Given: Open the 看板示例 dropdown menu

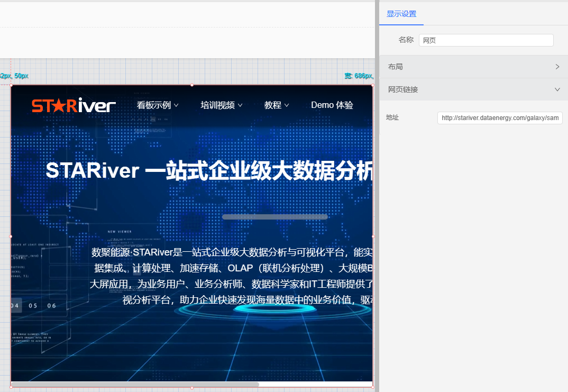Looking at the screenshot, I should point(158,105).
